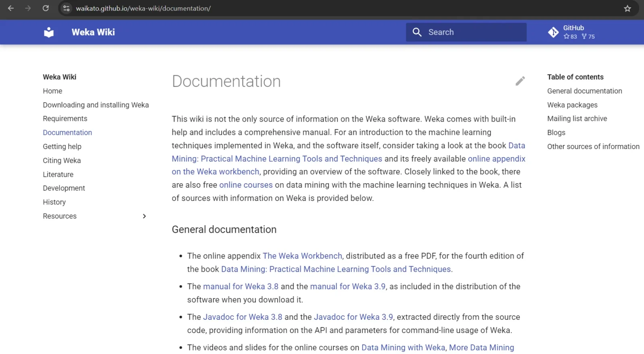The width and height of the screenshot is (644, 354).
Task: Click the Weka Wiki sidebar heading
Action: point(60,77)
